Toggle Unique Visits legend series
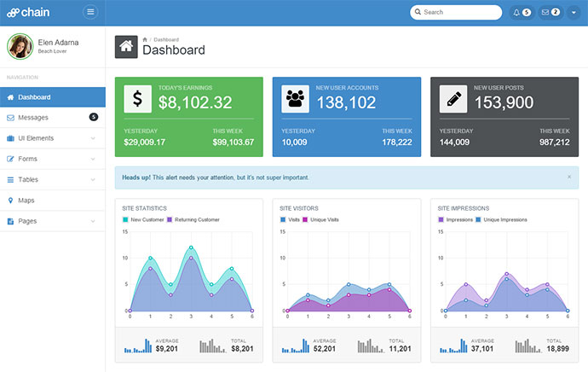Screen dimensions: 588x372 coord(324,219)
